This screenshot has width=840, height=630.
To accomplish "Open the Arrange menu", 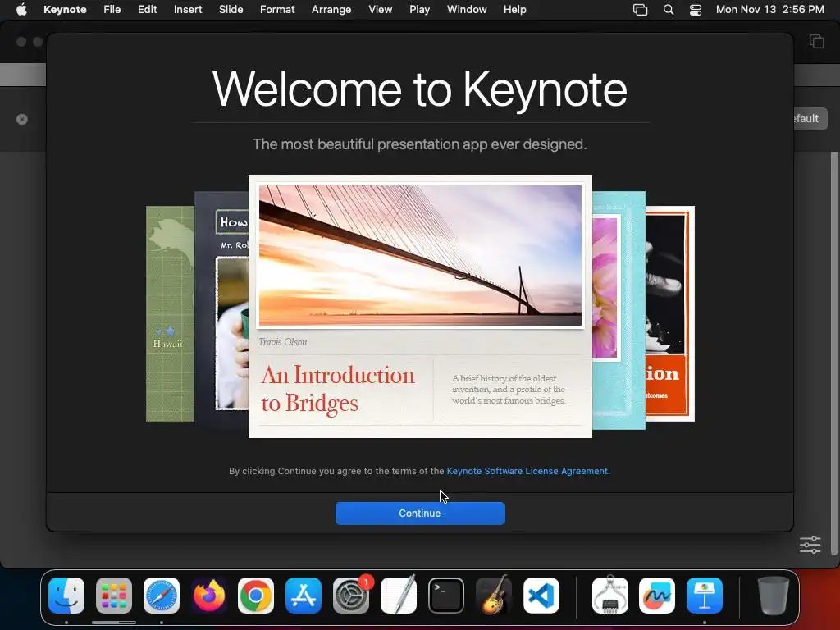I will click(331, 10).
